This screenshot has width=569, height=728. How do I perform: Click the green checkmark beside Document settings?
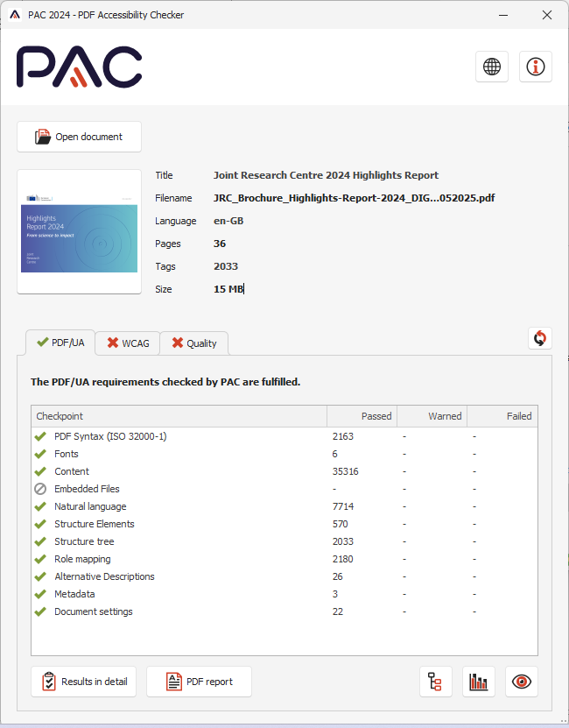pos(40,611)
